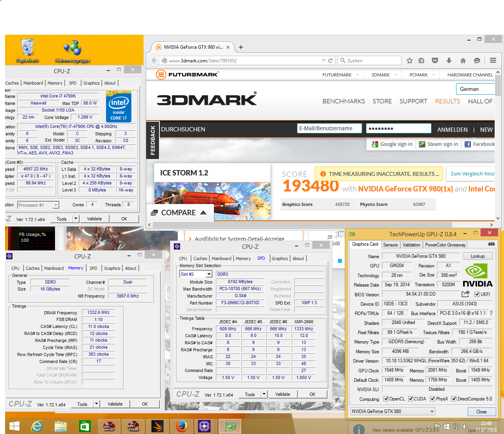Click the browser horizontal scrollbar thumb
Image resolution: width=504 pixels, height=434 pixels.
click(x=302, y=225)
